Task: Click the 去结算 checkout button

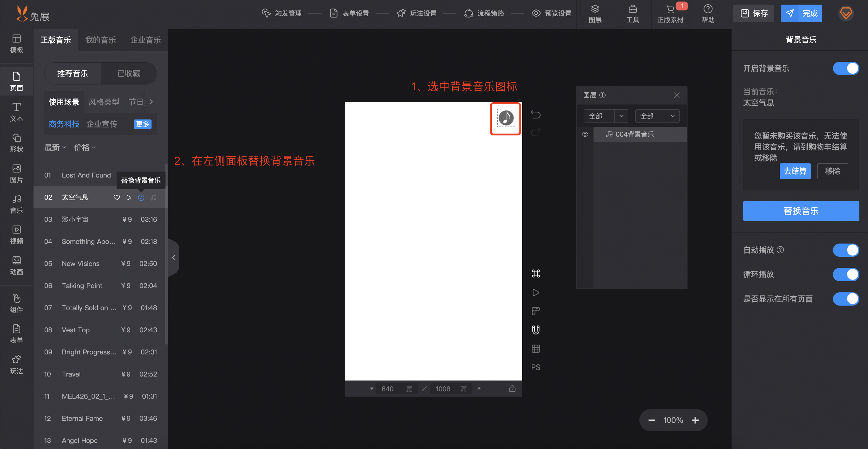Action: tap(795, 171)
